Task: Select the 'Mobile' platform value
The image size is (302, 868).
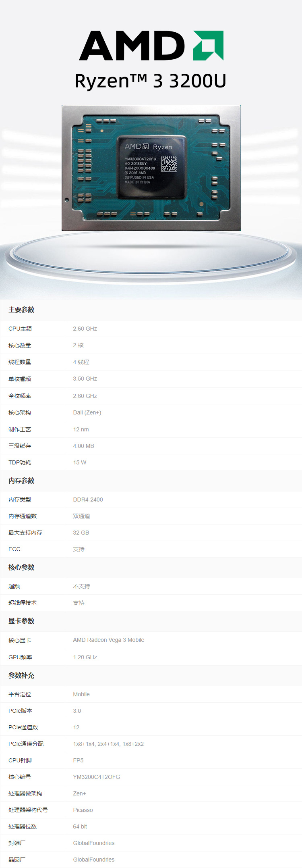Action: 81,694
